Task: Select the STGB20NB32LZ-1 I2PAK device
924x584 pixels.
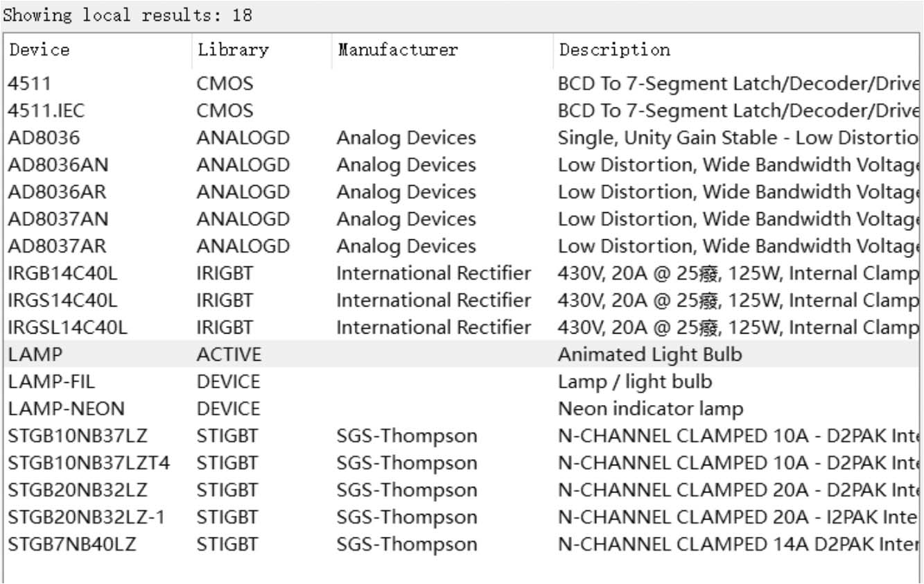Action: click(x=87, y=517)
